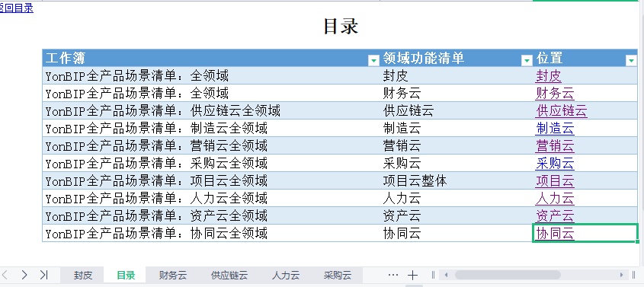644x287 pixels.
Task: Click horizontal scrollbar right arrow
Action: 621,275
